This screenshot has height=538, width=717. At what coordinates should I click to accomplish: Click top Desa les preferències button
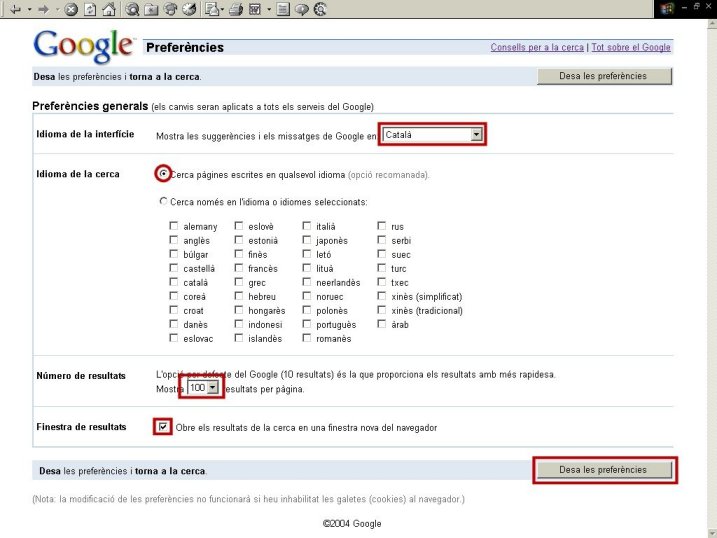click(x=604, y=76)
